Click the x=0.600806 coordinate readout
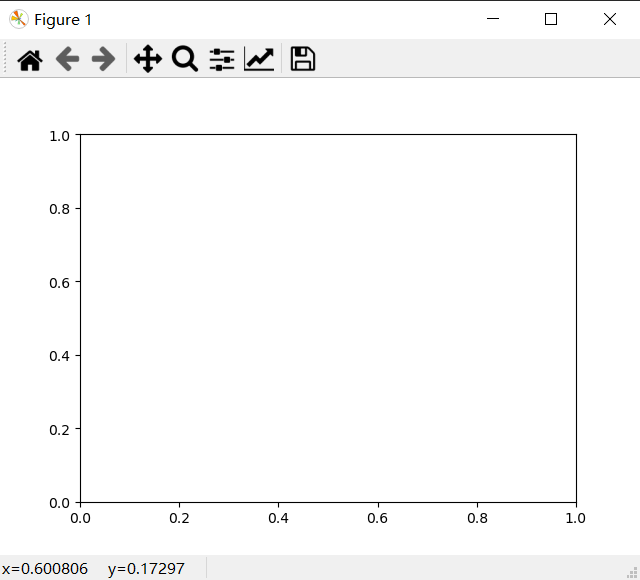This screenshot has width=640, height=580. pyautogui.click(x=45, y=569)
